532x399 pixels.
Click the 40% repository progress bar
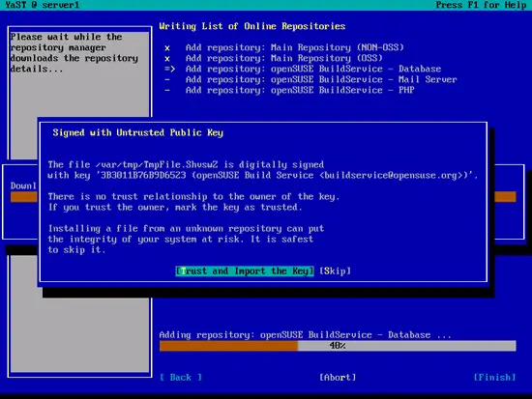338,346
